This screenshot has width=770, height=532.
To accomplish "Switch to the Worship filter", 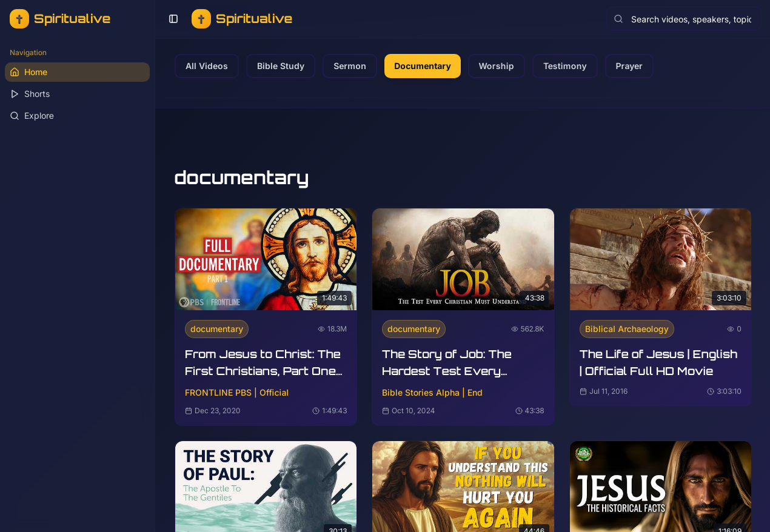I will pos(496,66).
